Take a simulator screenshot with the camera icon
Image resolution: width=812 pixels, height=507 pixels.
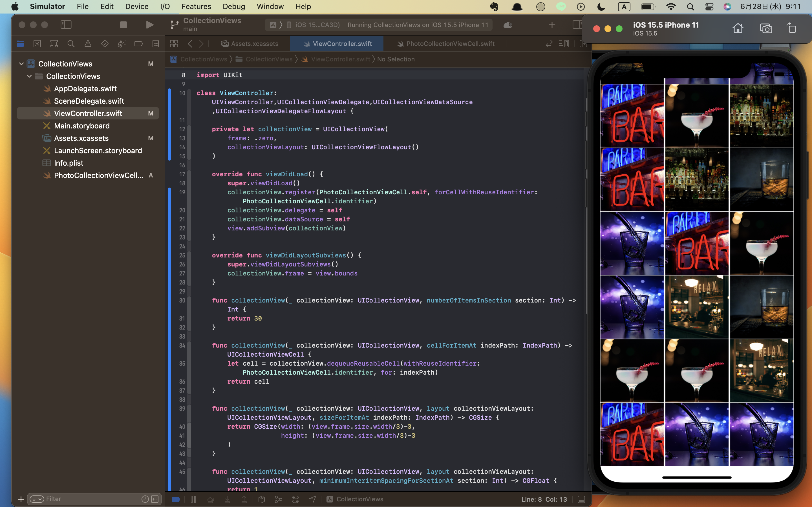click(x=766, y=28)
